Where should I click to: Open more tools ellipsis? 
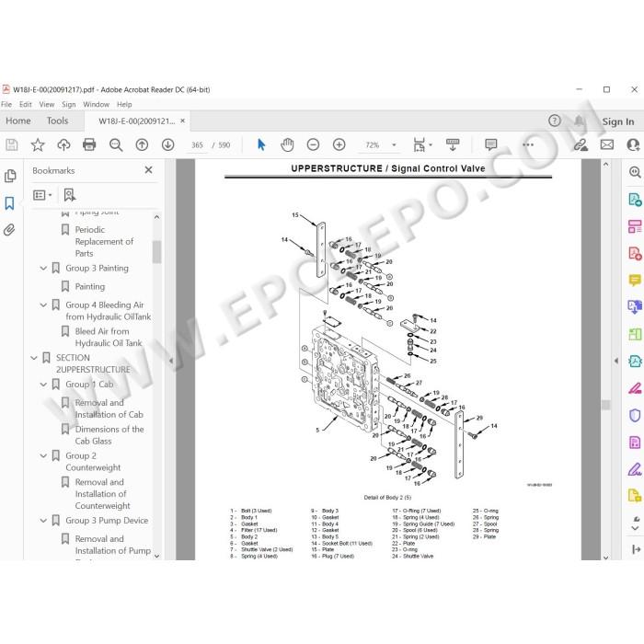click(528, 144)
